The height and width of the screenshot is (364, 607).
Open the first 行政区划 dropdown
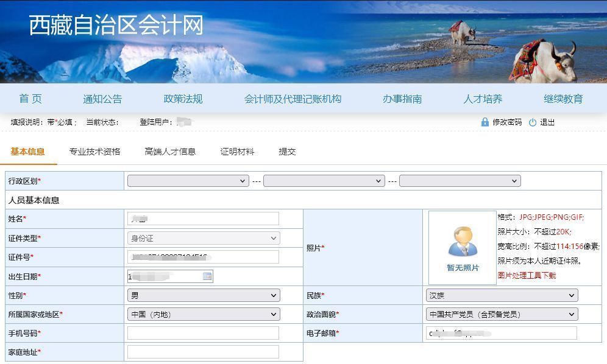(188, 181)
